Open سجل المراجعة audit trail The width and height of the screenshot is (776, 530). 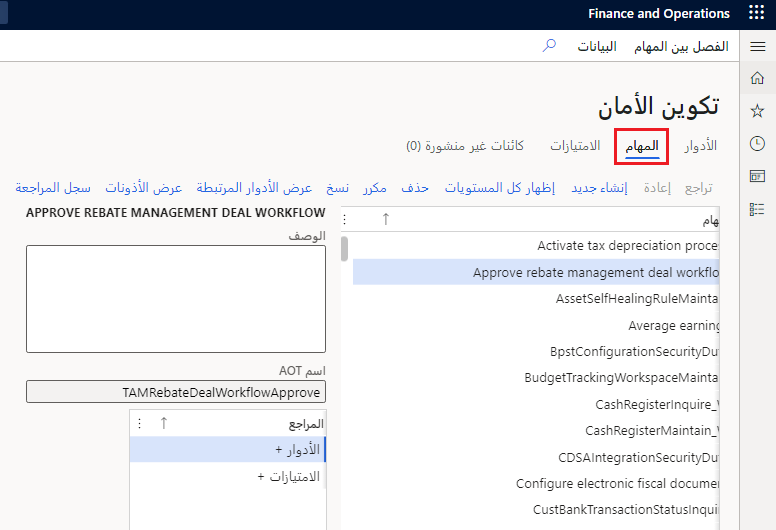(x=53, y=188)
